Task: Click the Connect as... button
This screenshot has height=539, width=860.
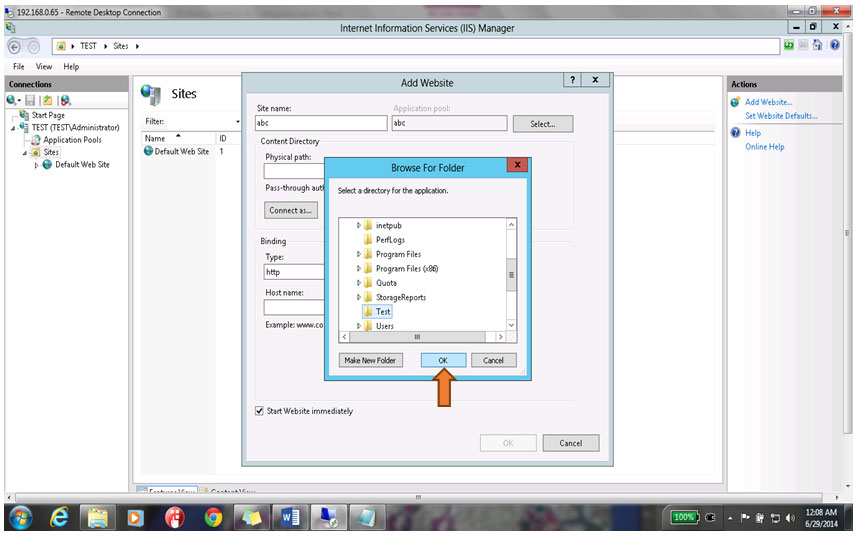Action: coord(290,210)
